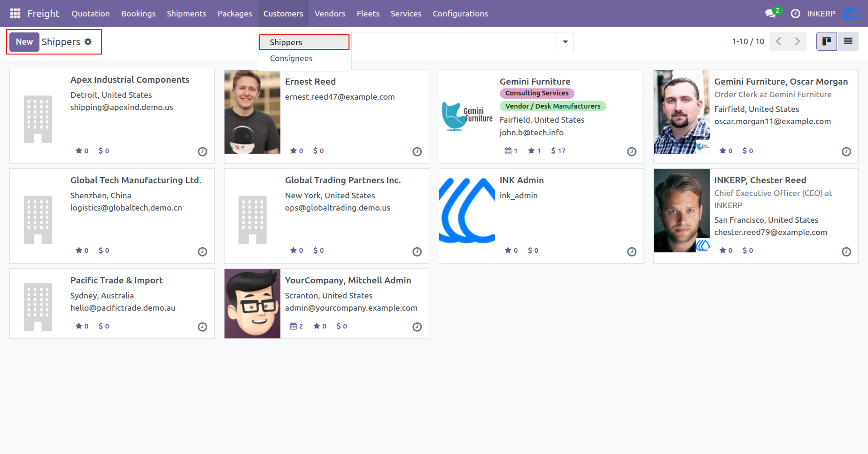Viewport: 868px width, 454px height.
Task: Open activity clock on Apex Industrial Components card
Action: pos(202,151)
